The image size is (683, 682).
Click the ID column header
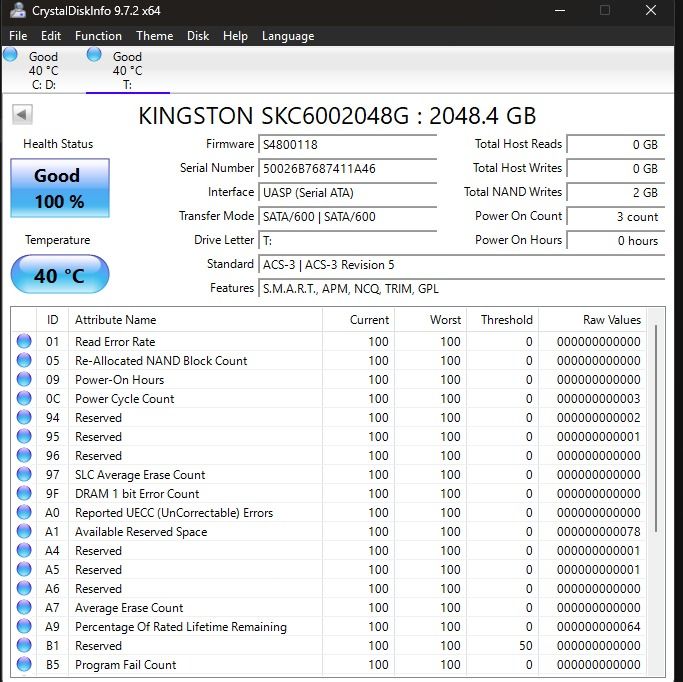tap(52, 320)
